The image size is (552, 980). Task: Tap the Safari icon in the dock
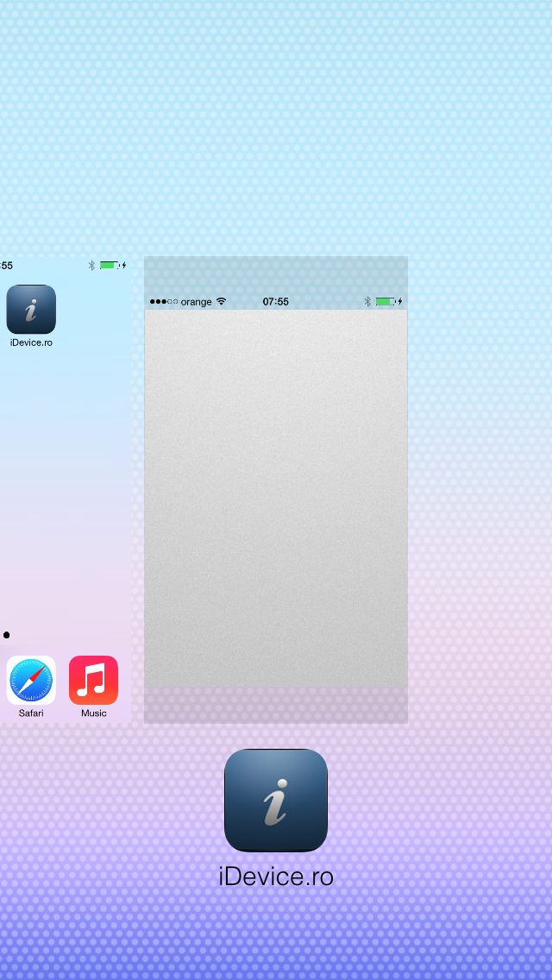tap(31, 680)
